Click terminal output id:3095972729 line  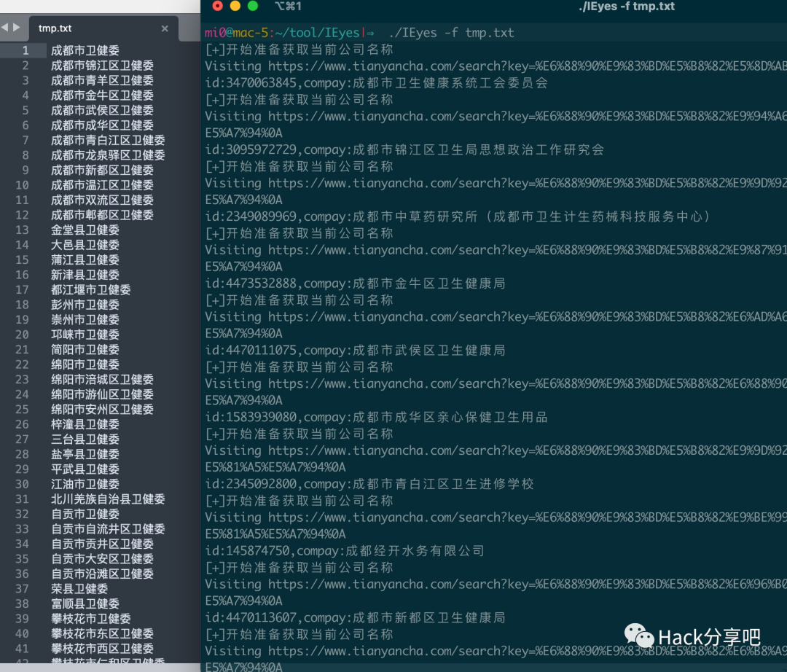click(404, 149)
